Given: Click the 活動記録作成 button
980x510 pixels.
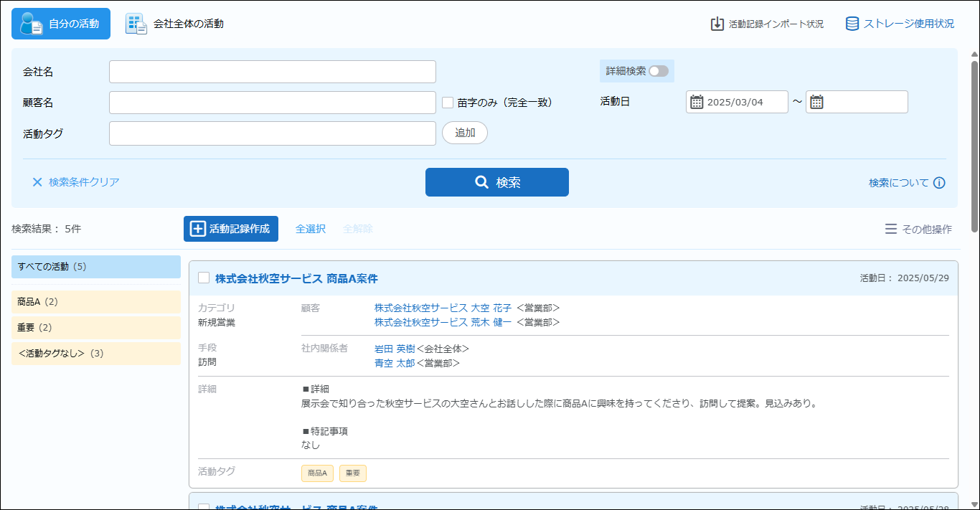Looking at the screenshot, I should pos(230,229).
